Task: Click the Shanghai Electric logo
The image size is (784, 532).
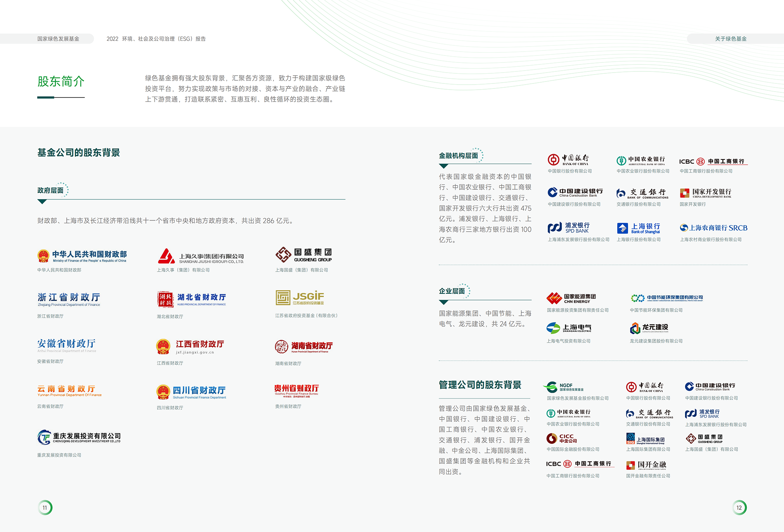Action: click(569, 328)
